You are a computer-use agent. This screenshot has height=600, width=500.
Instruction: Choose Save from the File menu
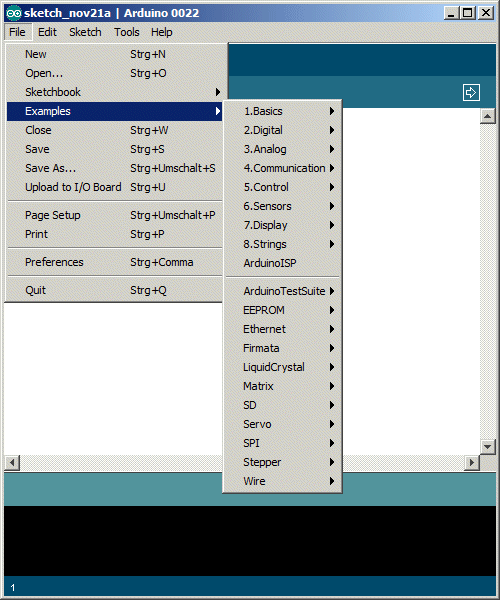pos(114,149)
